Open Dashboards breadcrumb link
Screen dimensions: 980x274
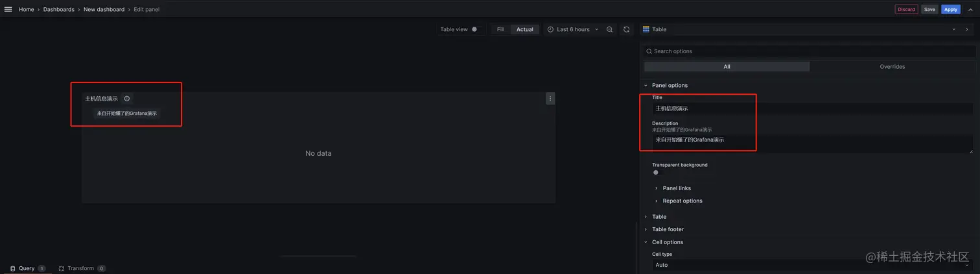(x=59, y=10)
